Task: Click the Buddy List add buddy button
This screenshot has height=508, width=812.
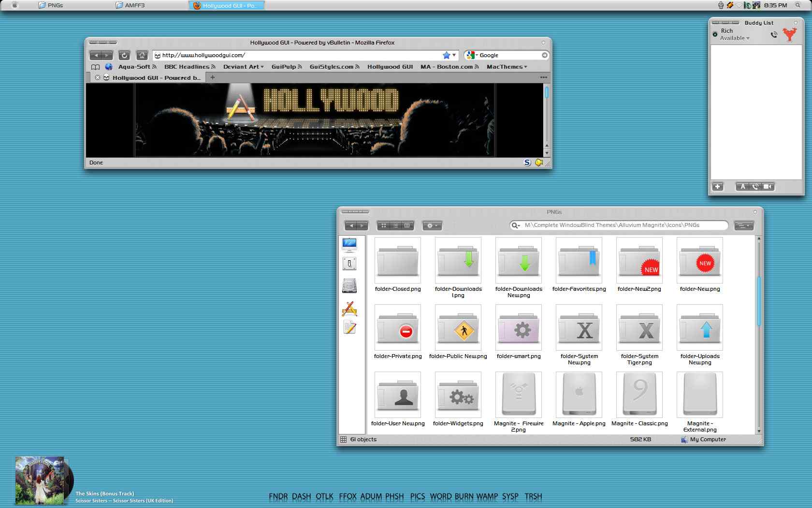Action: pyautogui.click(x=718, y=187)
